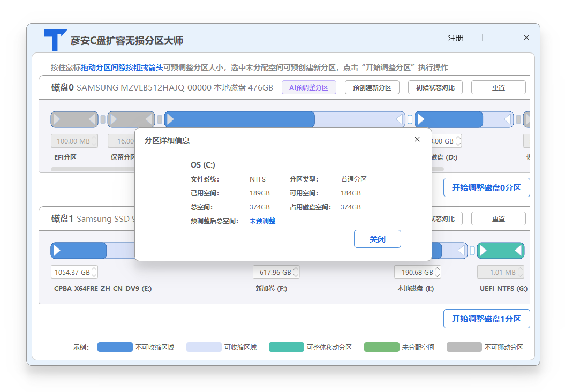Increase the 1054.37 GB size with up arrow
The height and width of the screenshot is (392, 565).
pyautogui.click(x=94, y=269)
